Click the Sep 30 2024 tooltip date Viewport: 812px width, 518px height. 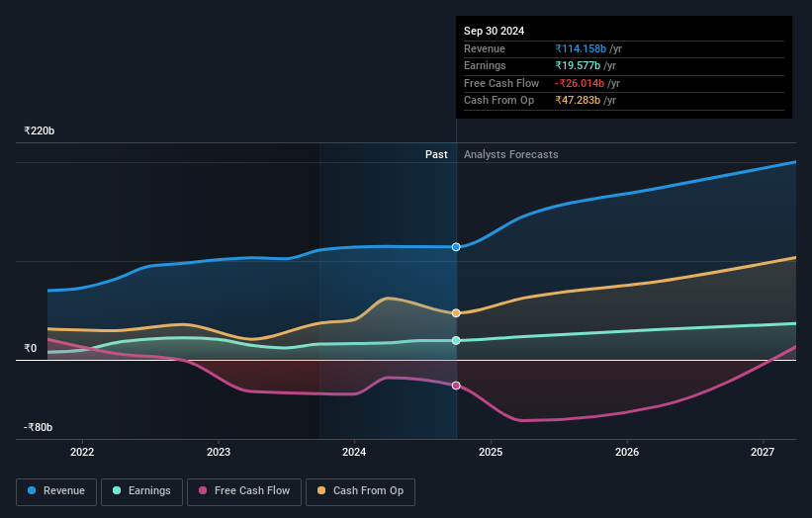(495, 31)
